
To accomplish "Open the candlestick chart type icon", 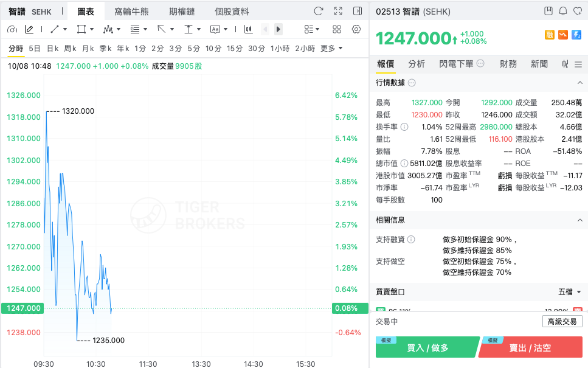I will [248, 29].
